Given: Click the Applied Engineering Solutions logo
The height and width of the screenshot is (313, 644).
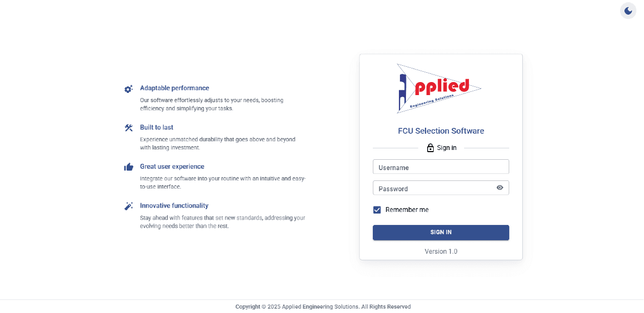Looking at the screenshot, I should click(x=438, y=89).
